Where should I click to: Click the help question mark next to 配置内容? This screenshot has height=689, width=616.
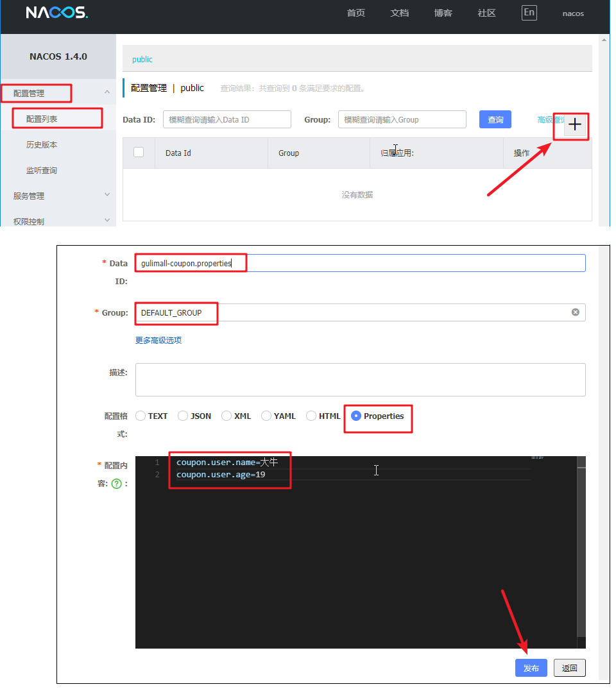[x=116, y=483]
